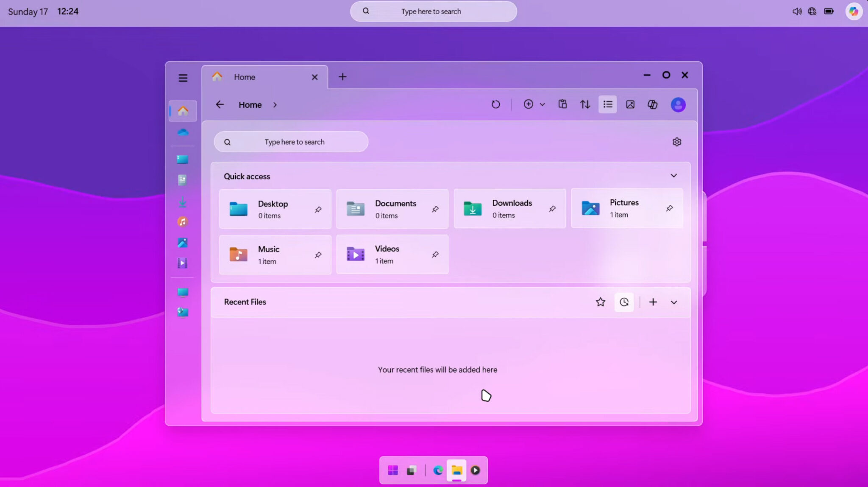Open the Videos folder from the sidebar
Viewport: 868px width, 487px height.
(x=183, y=263)
